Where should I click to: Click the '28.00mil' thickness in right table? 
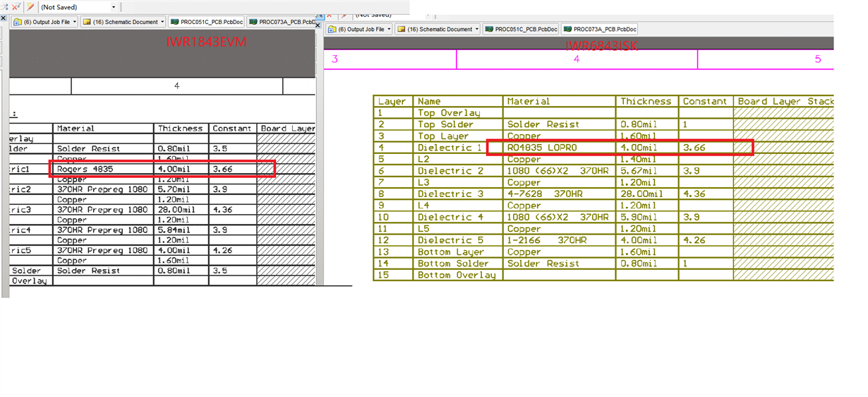coord(648,194)
